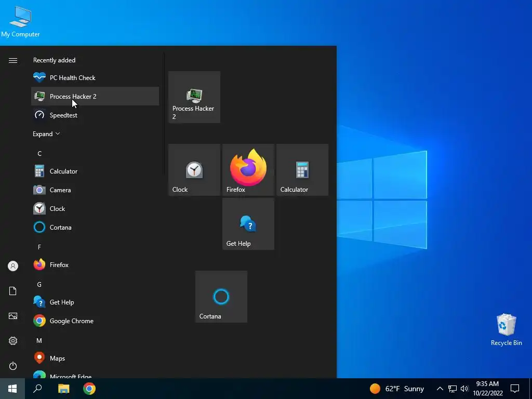Open Settings gear in the Start sidebar
This screenshot has width=532, height=399.
[x=13, y=341]
